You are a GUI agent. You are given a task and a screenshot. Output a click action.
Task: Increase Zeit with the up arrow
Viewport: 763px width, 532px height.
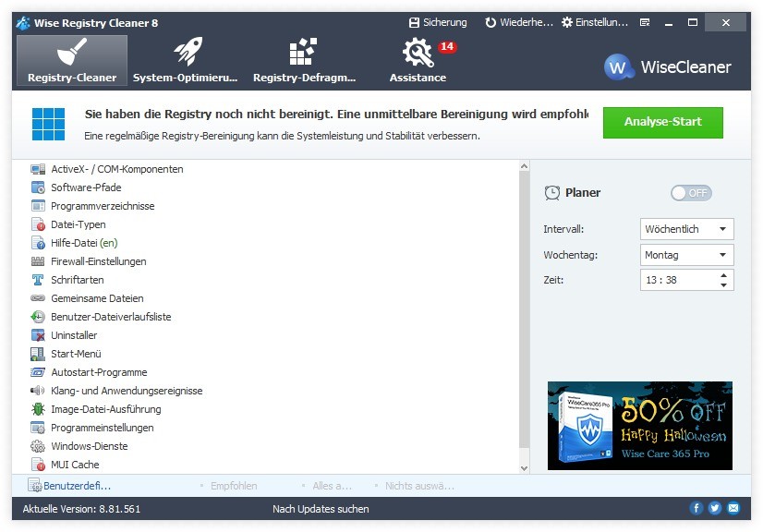723,275
